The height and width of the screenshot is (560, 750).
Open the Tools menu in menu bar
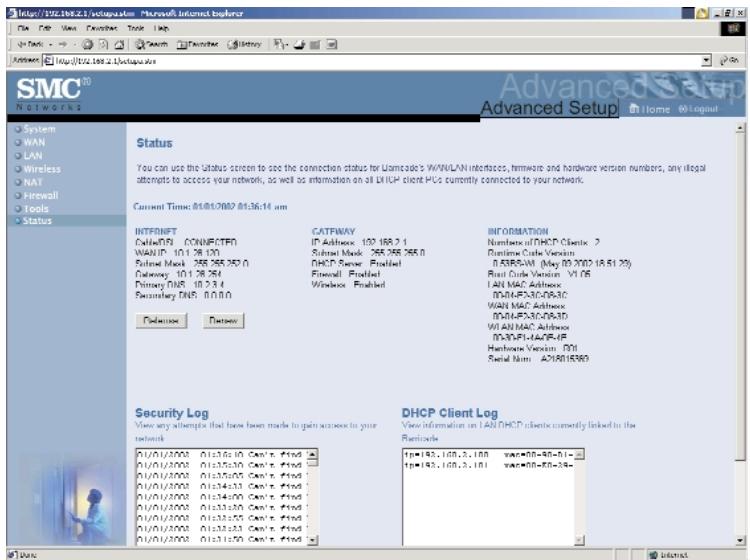click(x=136, y=28)
